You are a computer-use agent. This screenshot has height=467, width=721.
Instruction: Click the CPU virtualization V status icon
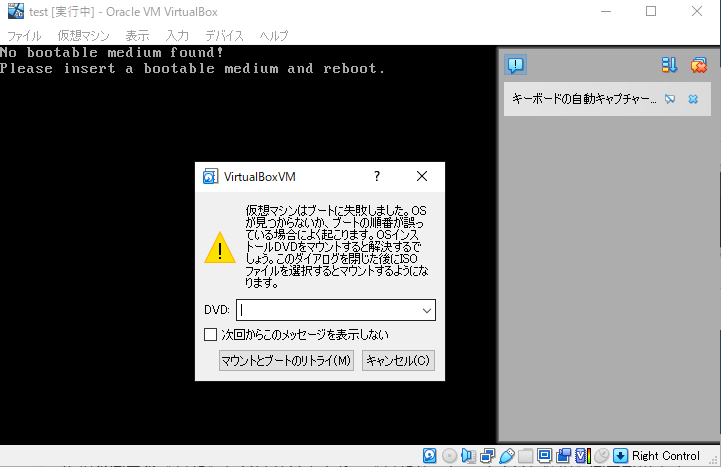pyautogui.click(x=583, y=456)
